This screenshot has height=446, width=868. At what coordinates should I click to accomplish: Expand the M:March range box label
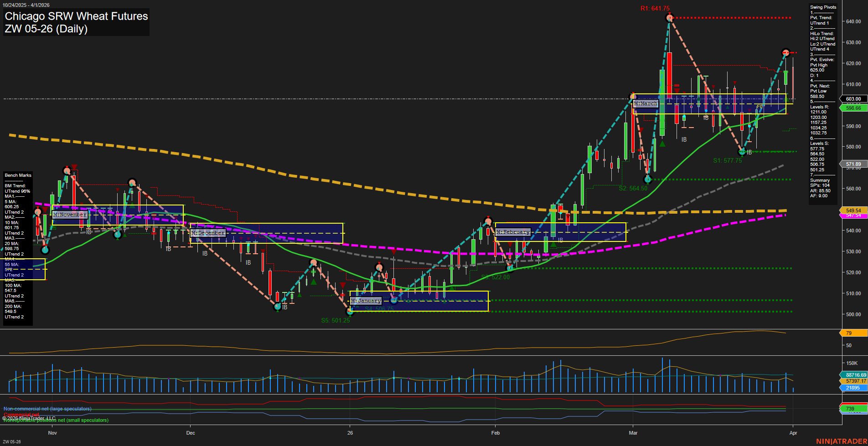(x=646, y=104)
